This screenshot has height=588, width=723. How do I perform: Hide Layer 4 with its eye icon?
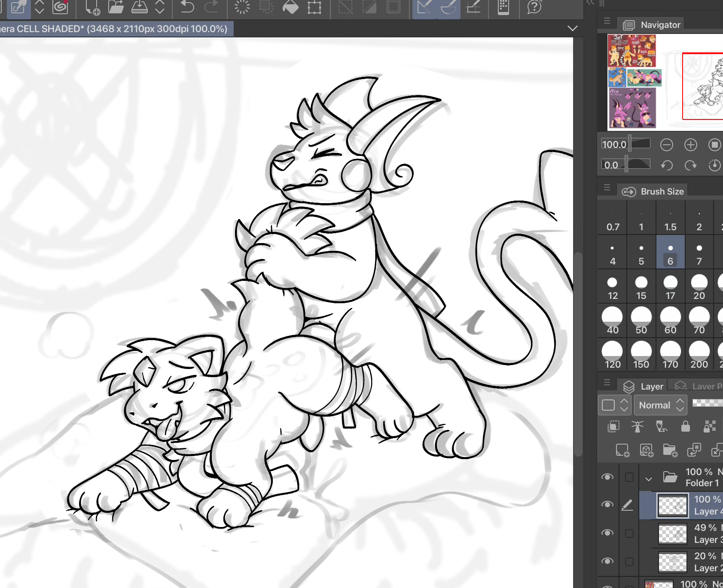point(607,505)
